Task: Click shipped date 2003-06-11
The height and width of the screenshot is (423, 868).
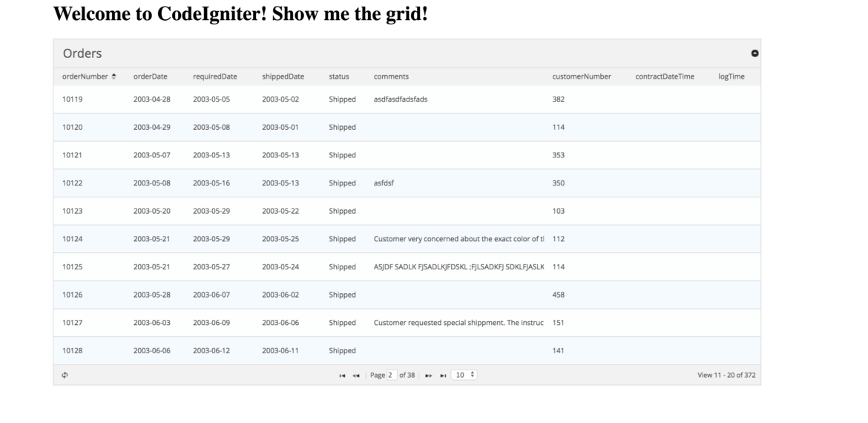Action: coord(280,350)
